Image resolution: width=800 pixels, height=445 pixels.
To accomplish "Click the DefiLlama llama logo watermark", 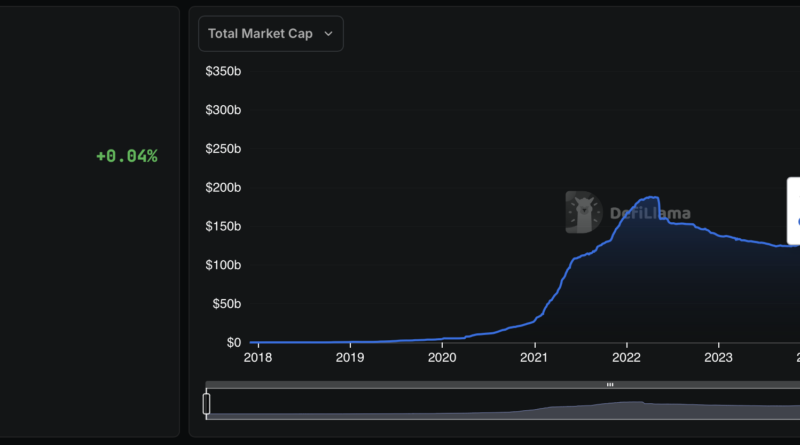I will coord(581,212).
